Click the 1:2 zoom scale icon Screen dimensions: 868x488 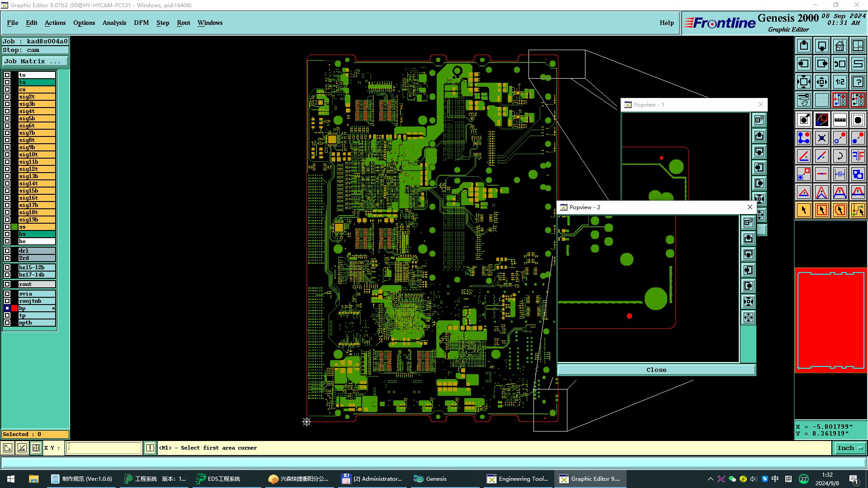click(840, 82)
